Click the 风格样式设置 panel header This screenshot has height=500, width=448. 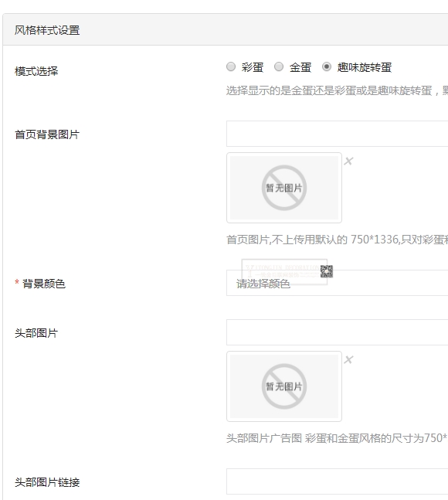tap(226, 29)
